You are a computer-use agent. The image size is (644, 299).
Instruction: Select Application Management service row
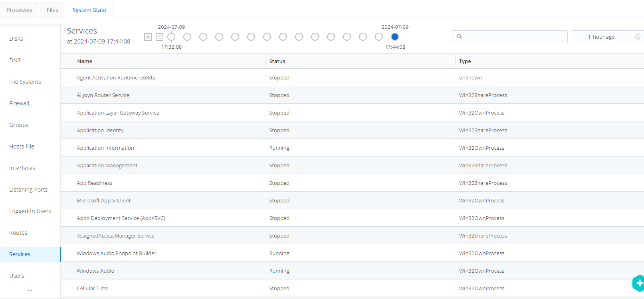pos(352,165)
